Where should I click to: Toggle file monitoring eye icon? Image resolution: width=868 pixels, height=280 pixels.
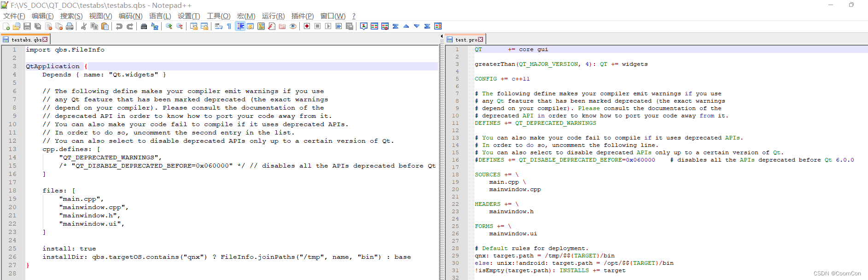[x=293, y=26]
